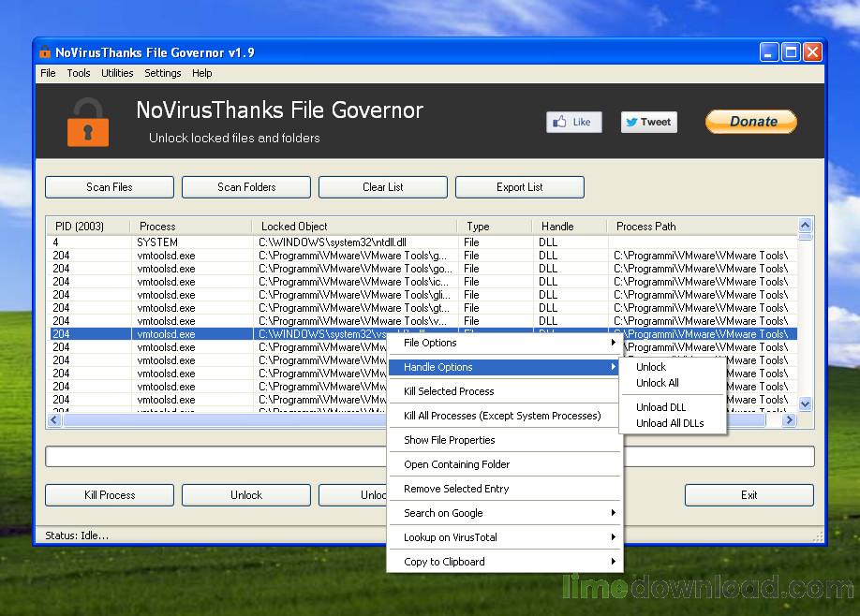Click the Export List button
Image resolution: width=860 pixels, height=616 pixels.
tap(519, 187)
